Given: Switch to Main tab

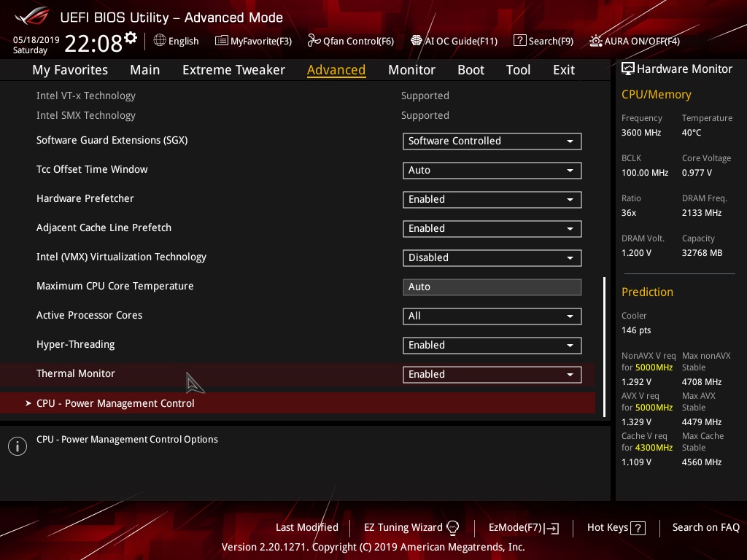Looking at the screenshot, I should point(145,70).
